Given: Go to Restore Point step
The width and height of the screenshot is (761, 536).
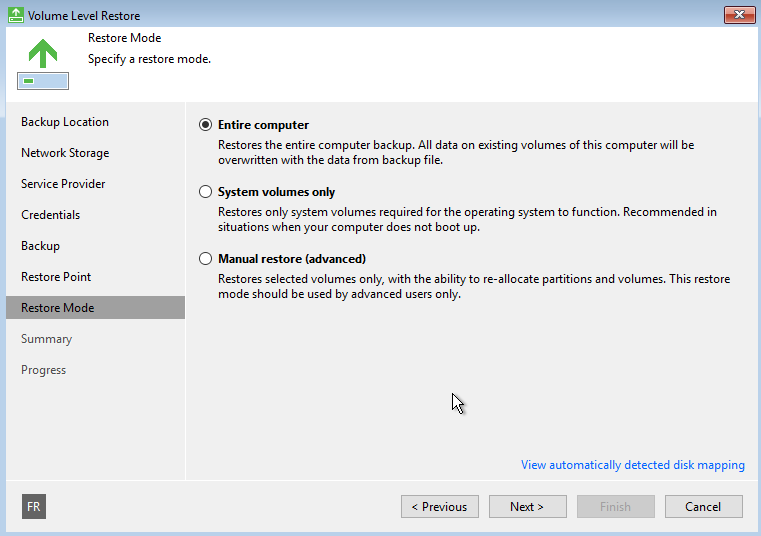Looking at the screenshot, I should (x=56, y=277).
